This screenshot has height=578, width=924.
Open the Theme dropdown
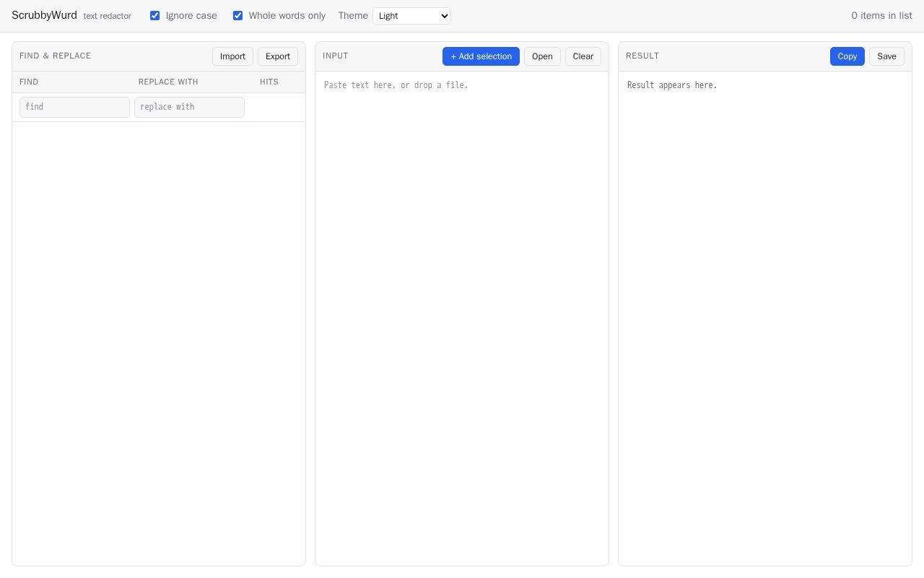coord(411,16)
